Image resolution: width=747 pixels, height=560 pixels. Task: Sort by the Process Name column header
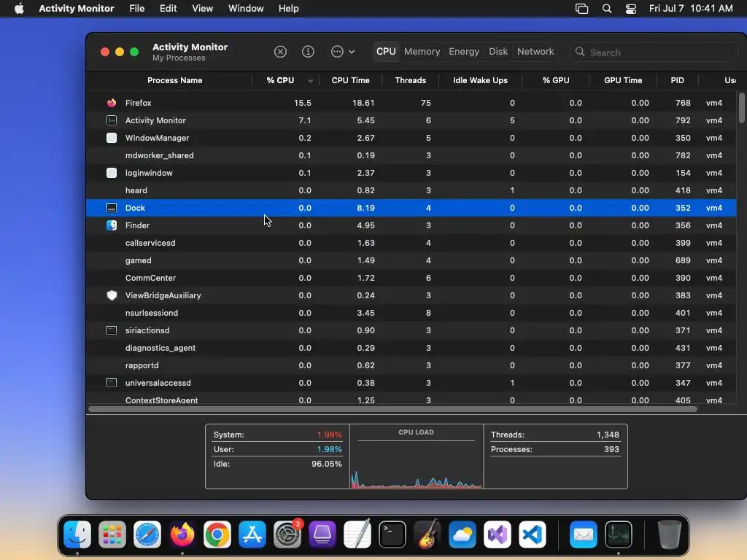pos(174,80)
